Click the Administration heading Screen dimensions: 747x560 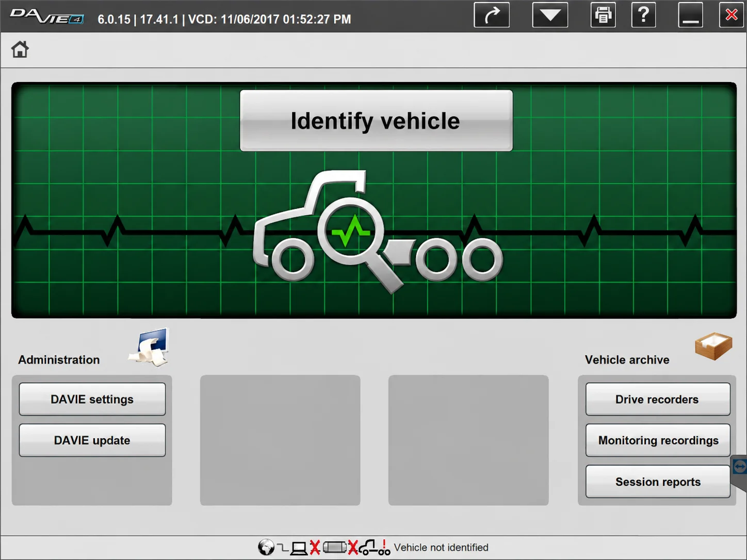[59, 360]
